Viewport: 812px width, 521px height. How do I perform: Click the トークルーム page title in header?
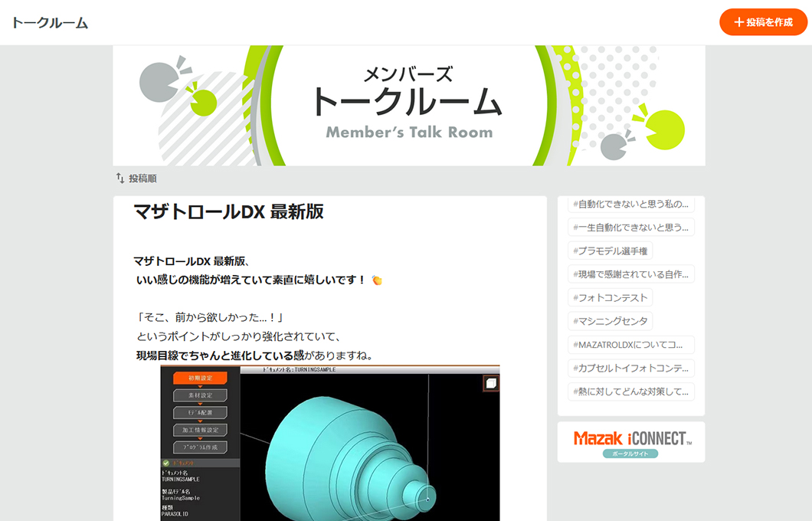(x=50, y=23)
